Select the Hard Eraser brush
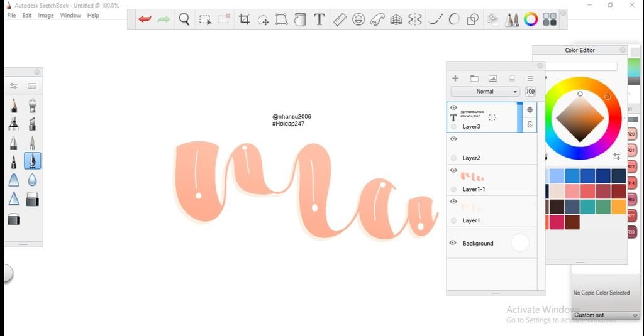Viewport: 644px width, 336px height. (33, 199)
